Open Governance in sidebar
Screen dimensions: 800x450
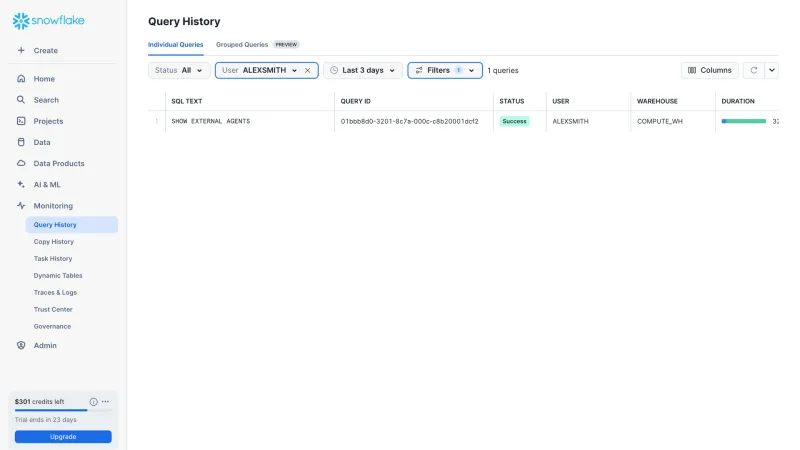click(53, 326)
